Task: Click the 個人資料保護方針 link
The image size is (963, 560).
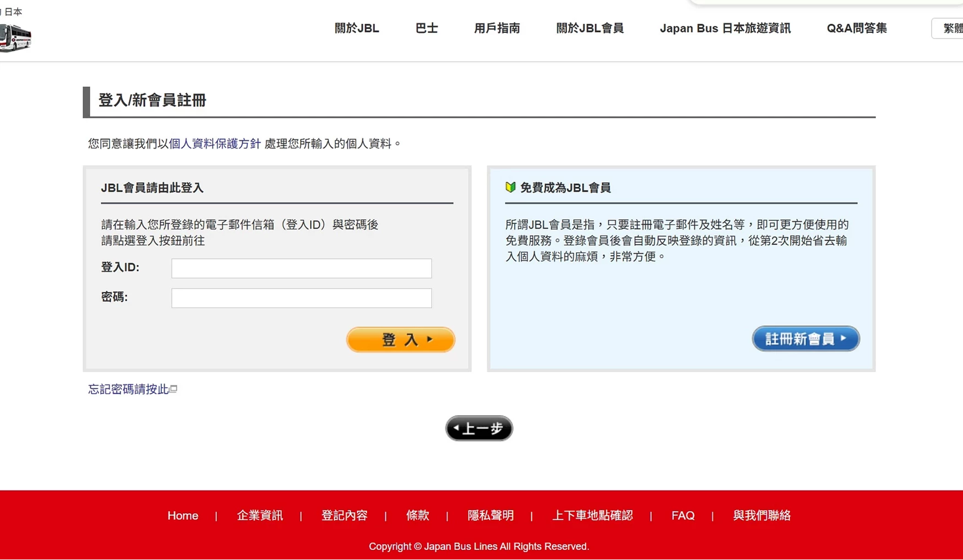Action: click(x=215, y=144)
